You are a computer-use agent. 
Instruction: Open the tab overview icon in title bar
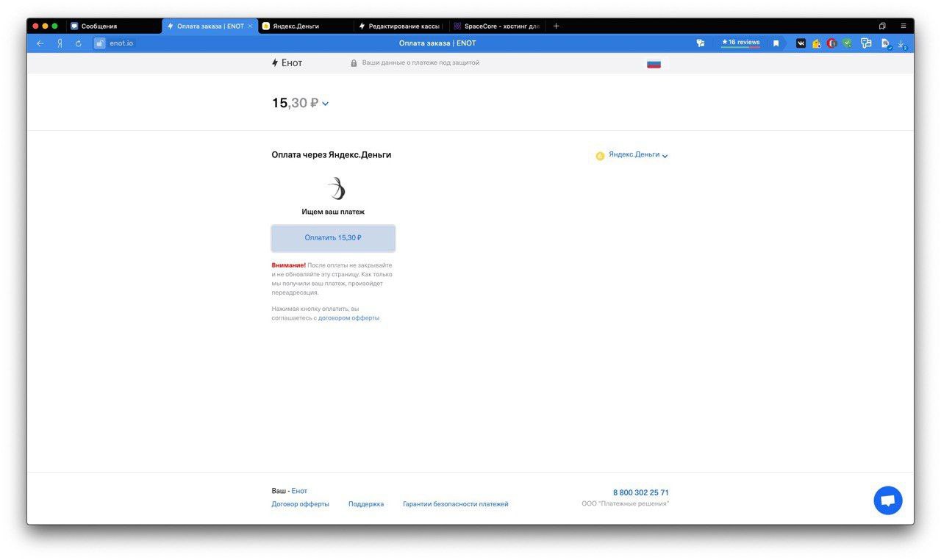[882, 26]
